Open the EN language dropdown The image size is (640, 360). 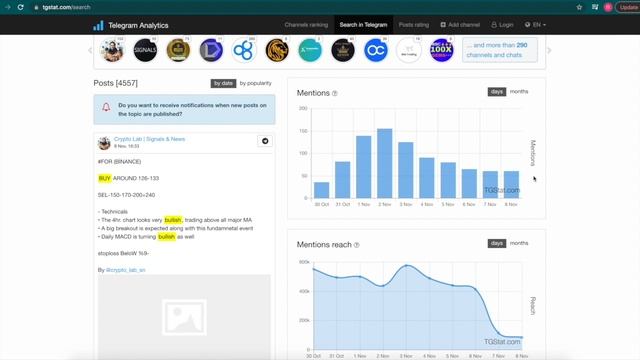[535, 25]
